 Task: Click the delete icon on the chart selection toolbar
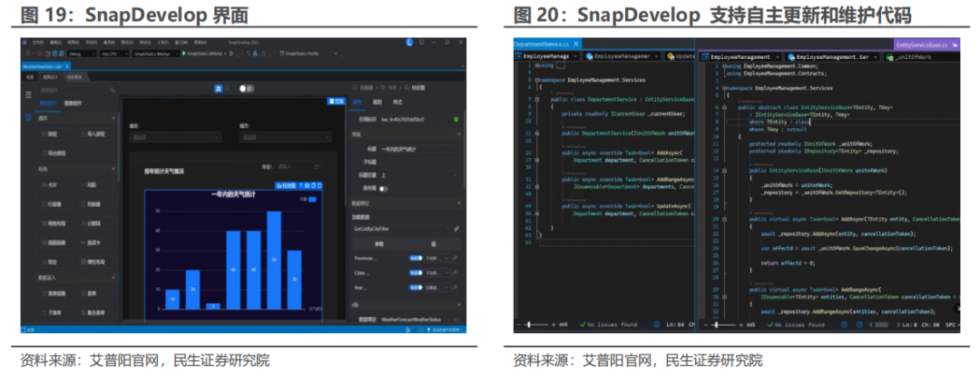pos(319,186)
